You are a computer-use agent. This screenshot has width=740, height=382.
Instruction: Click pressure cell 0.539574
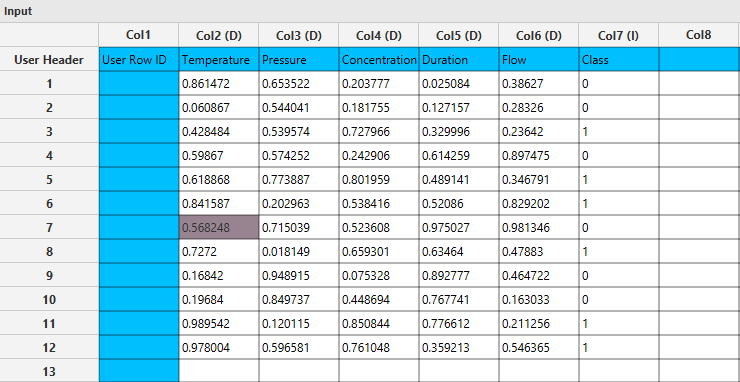pyautogui.click(x=299, y=132)
